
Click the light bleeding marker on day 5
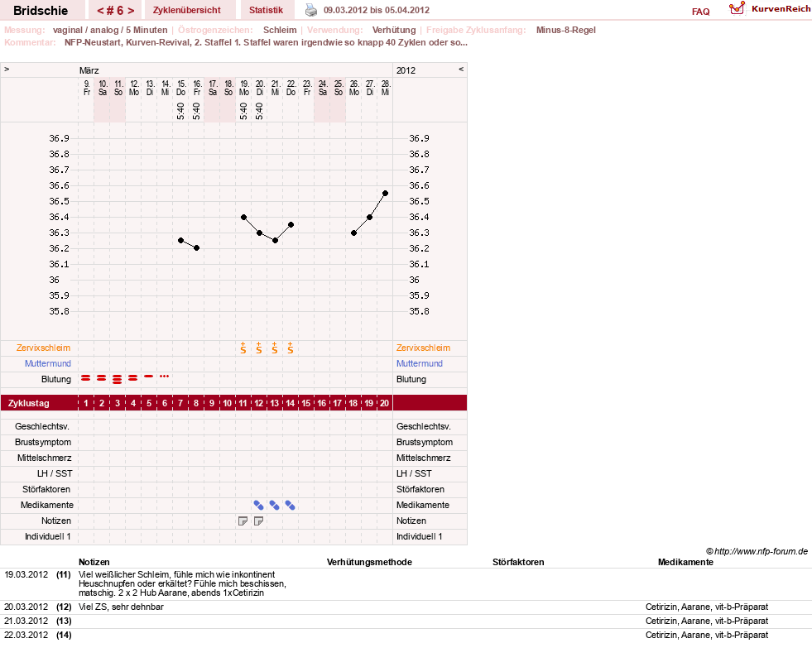coord(149,376)
